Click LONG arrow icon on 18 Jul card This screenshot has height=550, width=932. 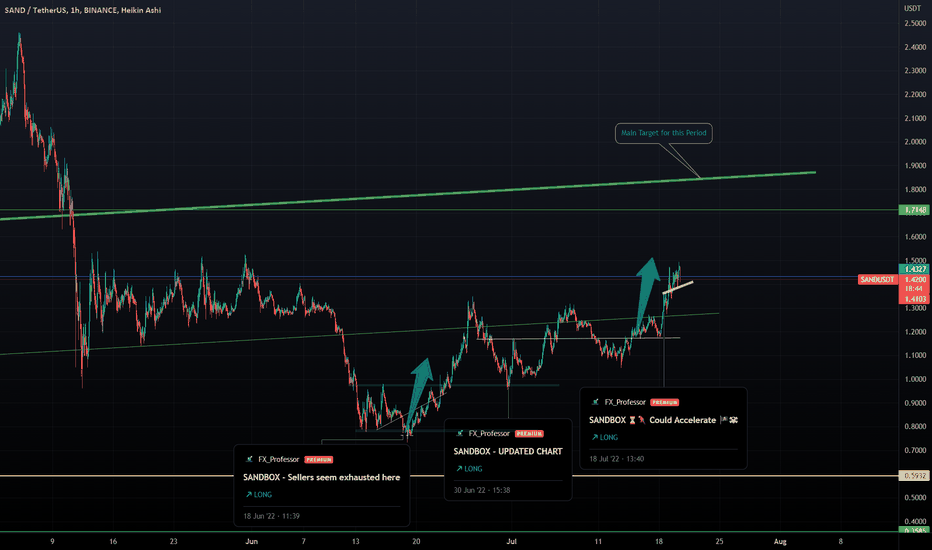(594, 437)
